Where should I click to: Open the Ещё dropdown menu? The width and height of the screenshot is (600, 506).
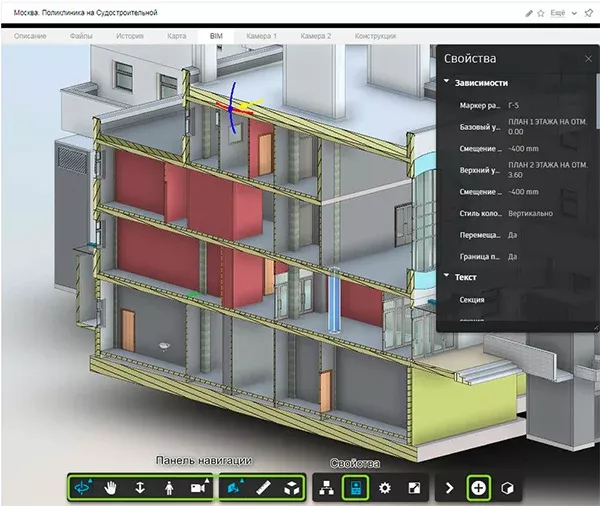point(558,13)
